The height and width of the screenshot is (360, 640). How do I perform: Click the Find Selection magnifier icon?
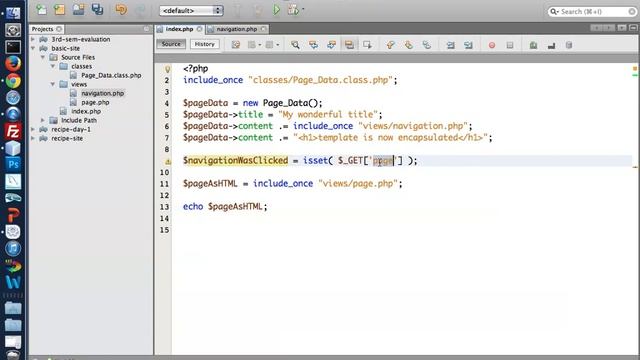click(x=295, y=45)
